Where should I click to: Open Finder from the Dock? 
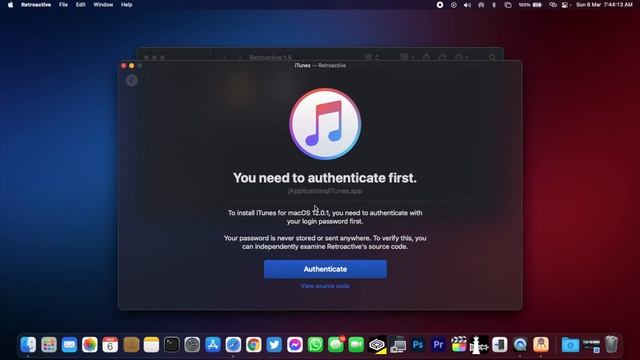(28, 345)
